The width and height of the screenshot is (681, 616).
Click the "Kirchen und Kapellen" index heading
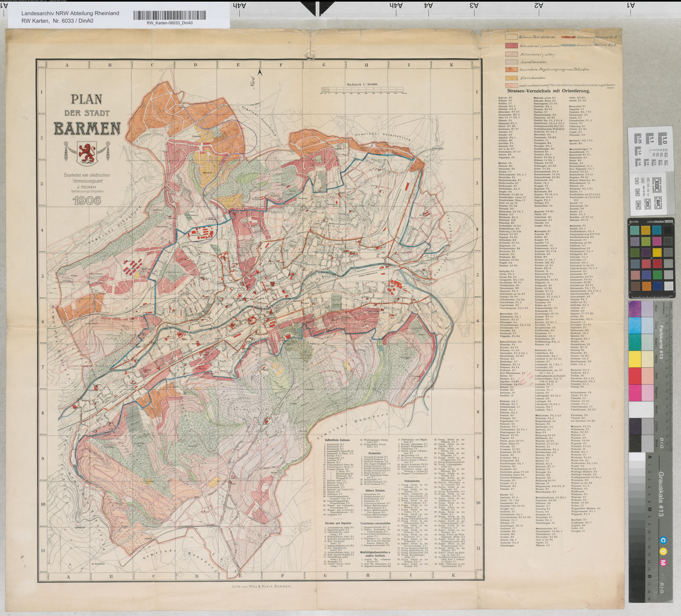338,523
